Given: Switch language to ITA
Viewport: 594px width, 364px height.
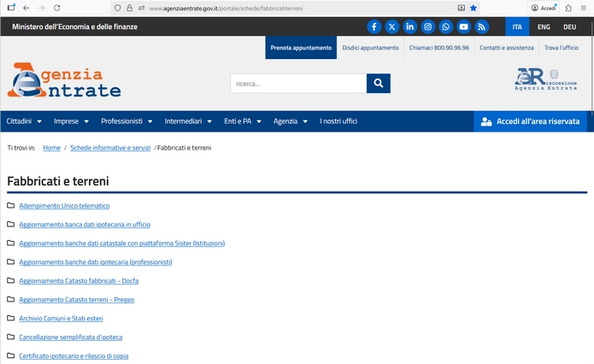Looking at the screenshot, I should click(517, 26).
